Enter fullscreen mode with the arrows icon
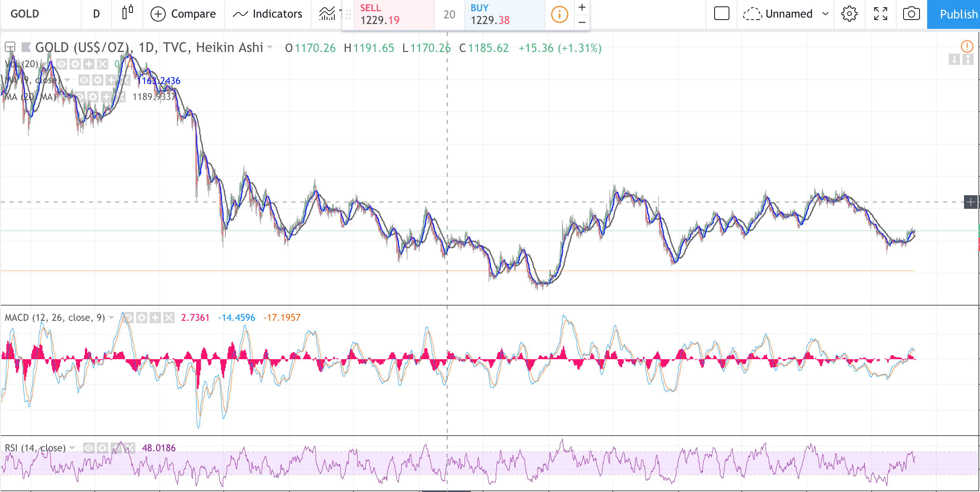980x492 pixels. pyautogui.click(x=880, y=14)
